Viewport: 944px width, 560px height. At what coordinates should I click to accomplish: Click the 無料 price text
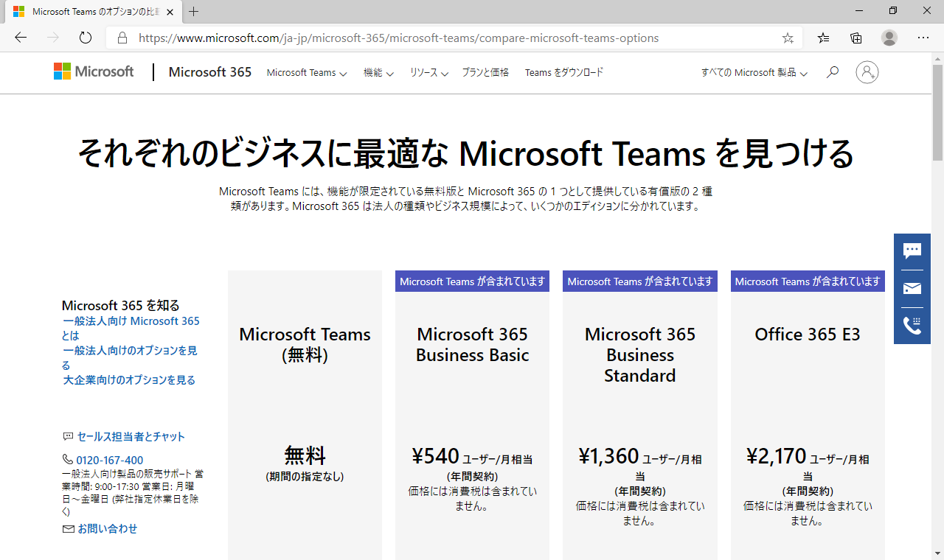(x=305, y=455)
